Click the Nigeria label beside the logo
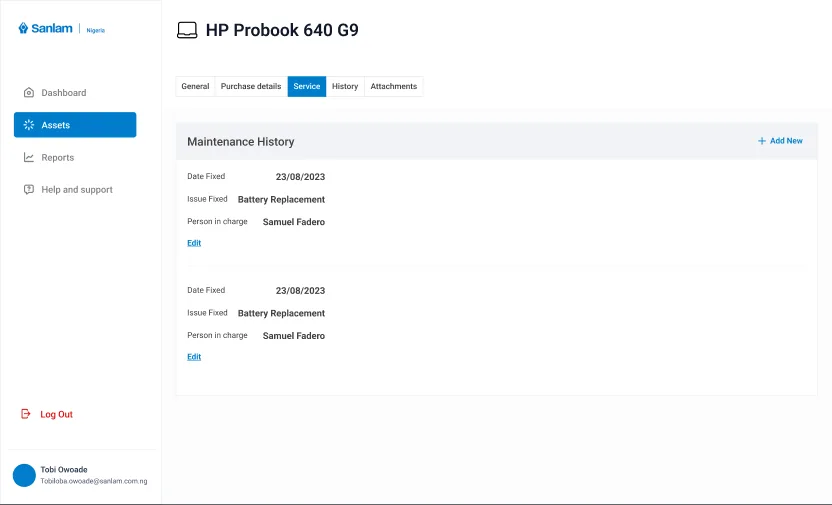 (x=96, y=30)
